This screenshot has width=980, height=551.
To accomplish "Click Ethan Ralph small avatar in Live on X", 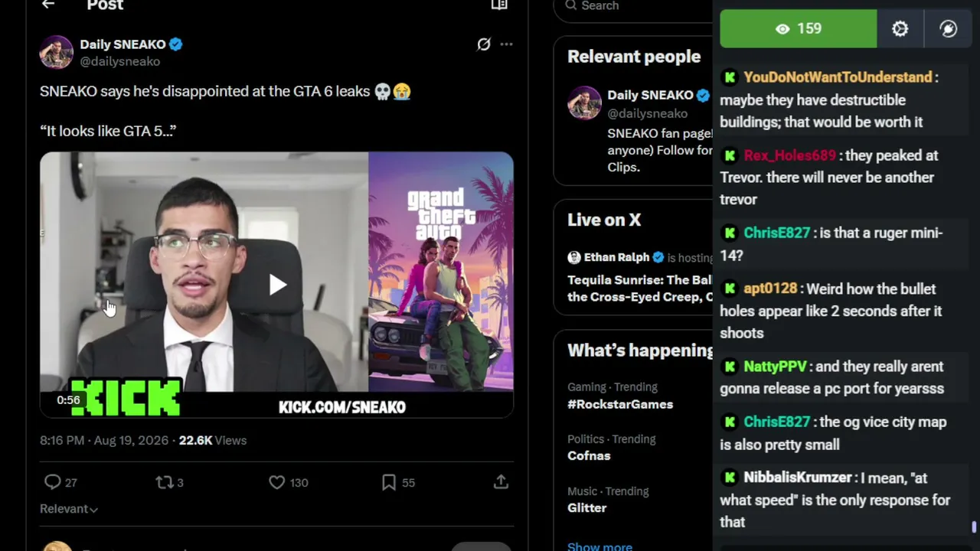I will pyautogui.click(x=574, y=257).
